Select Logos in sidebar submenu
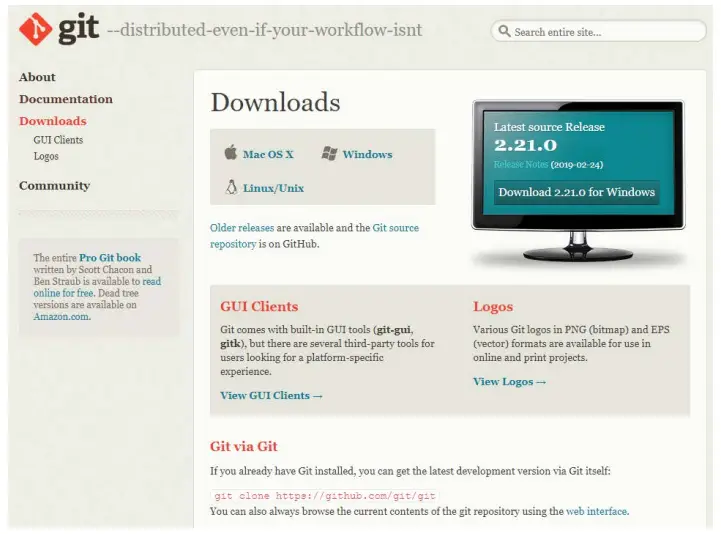Screen dimensions: 721x534 tap(46, 156)
